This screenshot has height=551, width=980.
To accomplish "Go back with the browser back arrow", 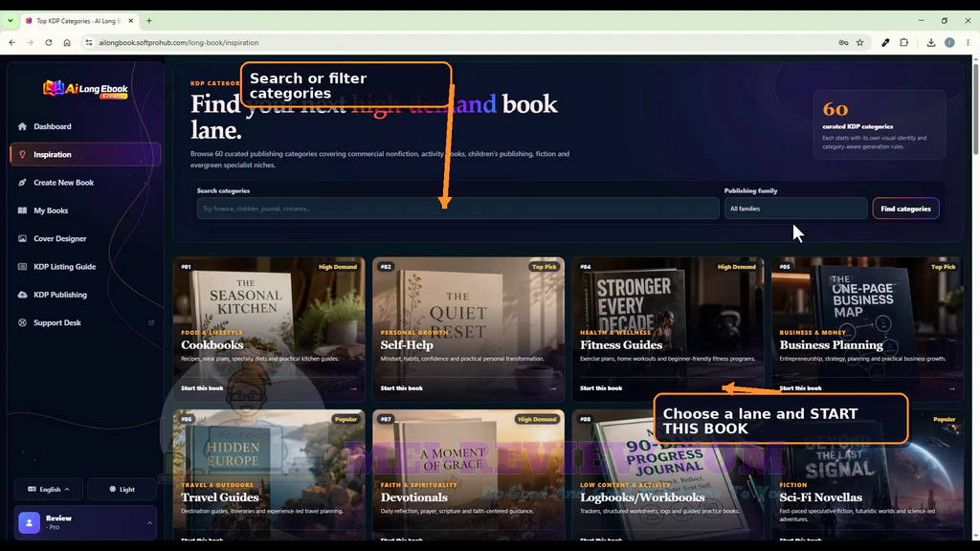I will point(11,42).
